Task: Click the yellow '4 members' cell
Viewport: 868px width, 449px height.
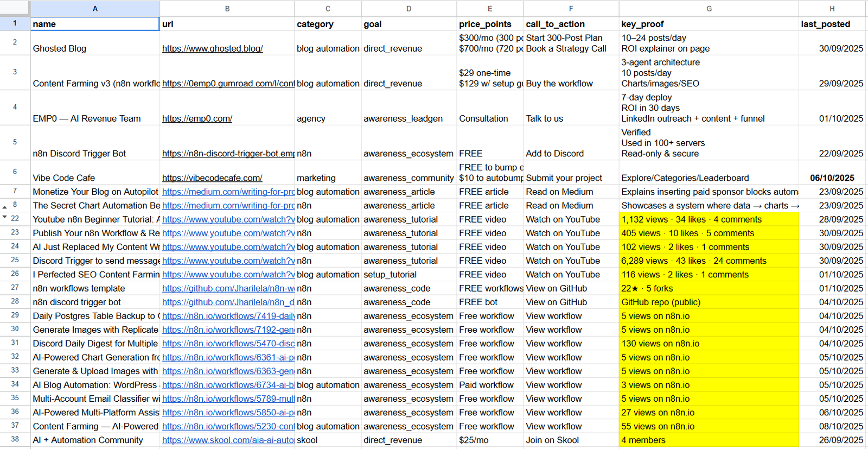Action: 709,440
